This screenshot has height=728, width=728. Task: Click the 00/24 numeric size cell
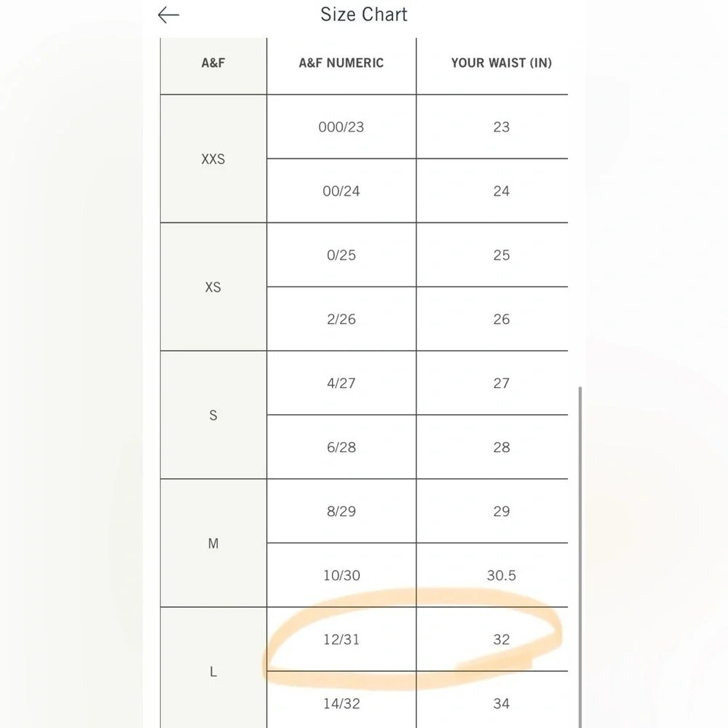tap(341, 191)
